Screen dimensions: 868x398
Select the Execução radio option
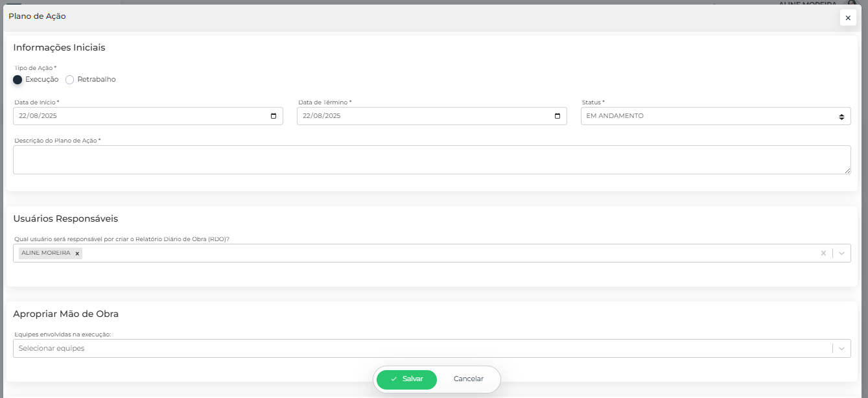[x=18, y=80]
